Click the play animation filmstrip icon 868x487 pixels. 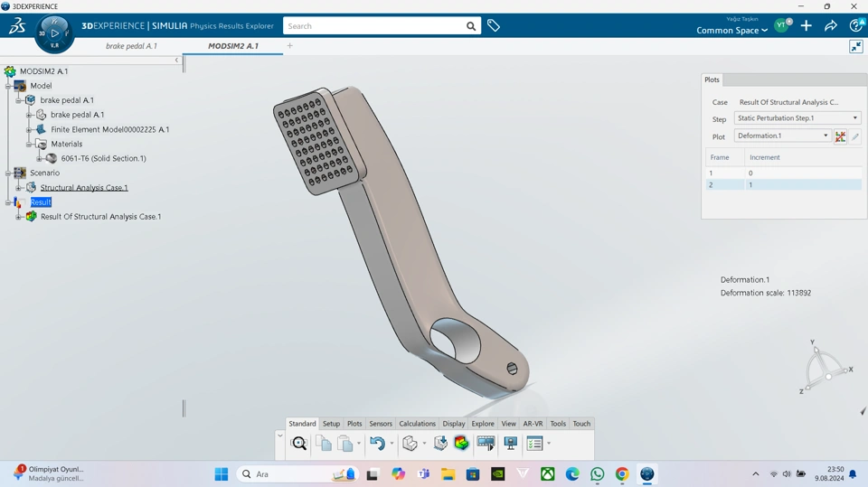486,444
